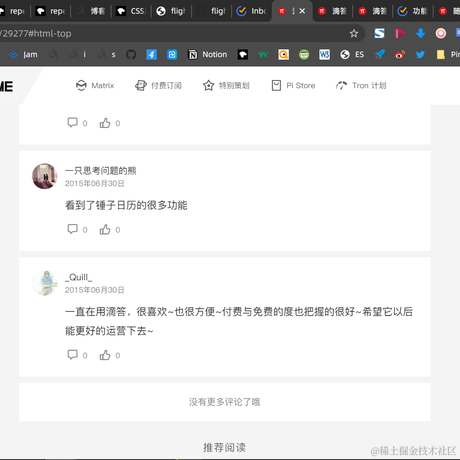Open the green W bookmark
The width and height of the screenshot is (460, 460).
click(x=263, y=54)
